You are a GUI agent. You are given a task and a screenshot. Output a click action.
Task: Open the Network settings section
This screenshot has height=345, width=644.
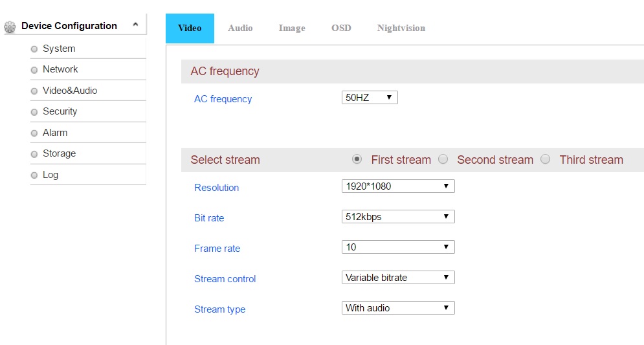point(60,69)
